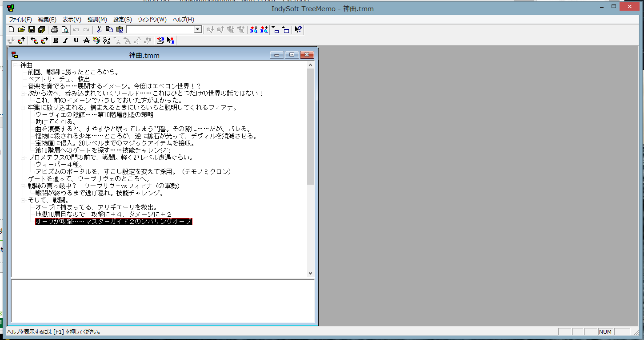Viewport: 644px width, 340px height.
Task: Select the row 地獄10層目なので、攻撃に＋４
Action: pyautogui.click(x=104, y=215)
